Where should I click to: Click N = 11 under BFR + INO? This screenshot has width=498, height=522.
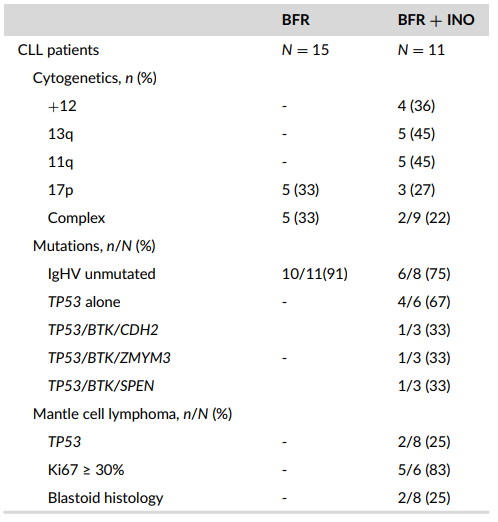(x=421, y=50)
